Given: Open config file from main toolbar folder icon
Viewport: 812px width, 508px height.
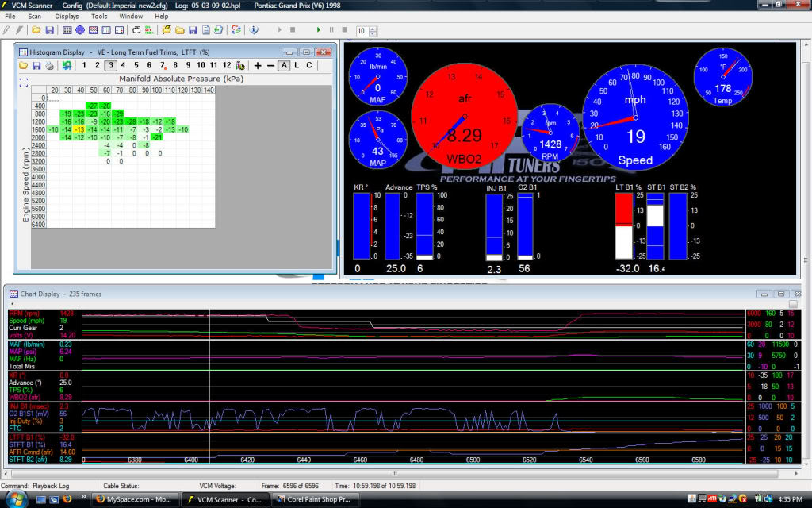Looking at the screenshot, I should tap(36, 30).
